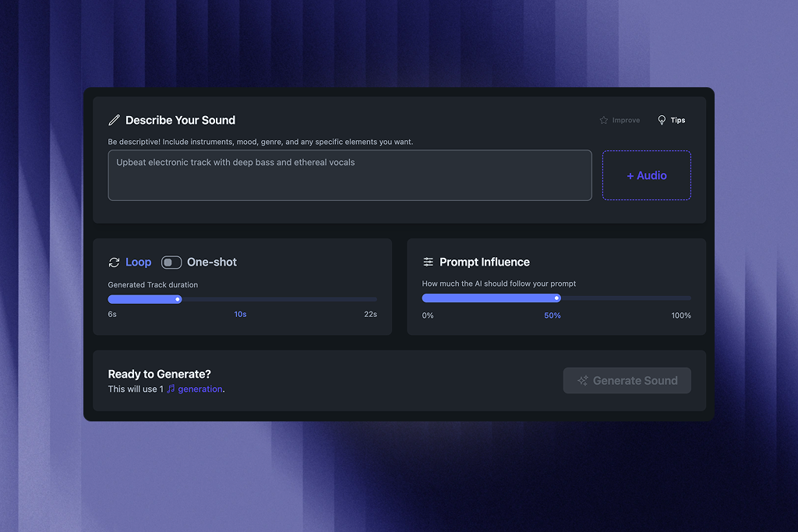Click the Generate Sound button text

point(635,381)
